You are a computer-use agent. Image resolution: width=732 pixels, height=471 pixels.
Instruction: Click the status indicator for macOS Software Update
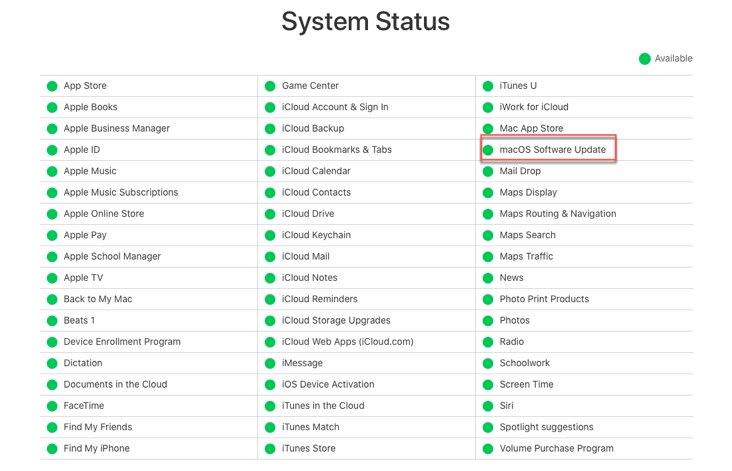(488, 150)
